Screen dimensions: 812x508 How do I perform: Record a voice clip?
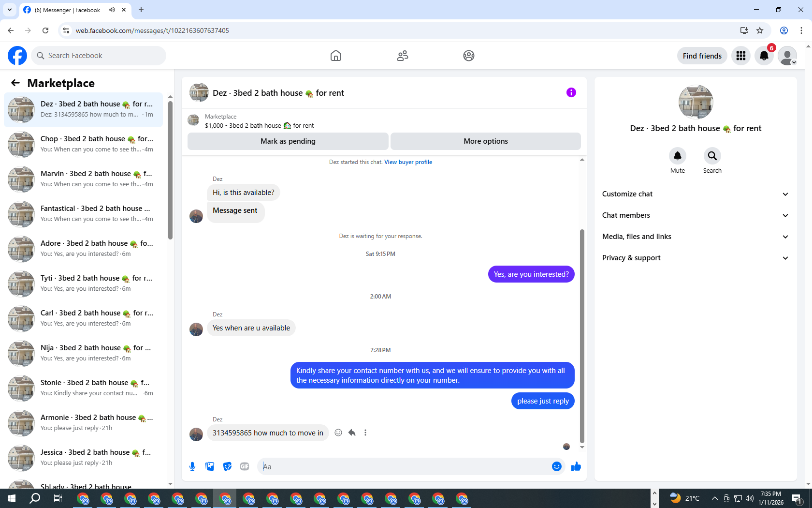coord(192,466)
